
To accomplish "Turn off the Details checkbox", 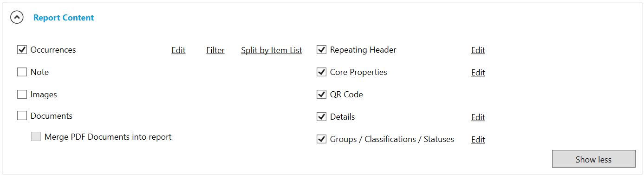I will tap(321, 117).
